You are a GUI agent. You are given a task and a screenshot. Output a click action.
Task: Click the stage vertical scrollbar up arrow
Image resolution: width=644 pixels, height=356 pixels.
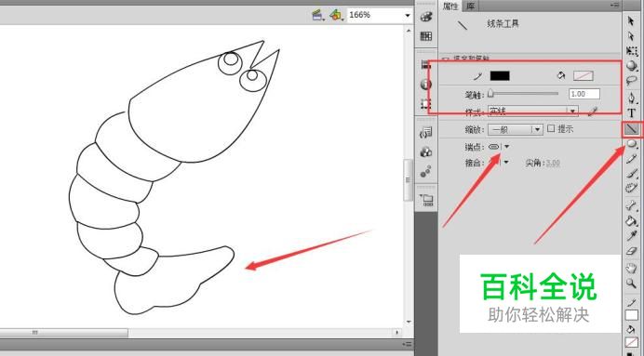pyautogui.click(x=409, y=30)
